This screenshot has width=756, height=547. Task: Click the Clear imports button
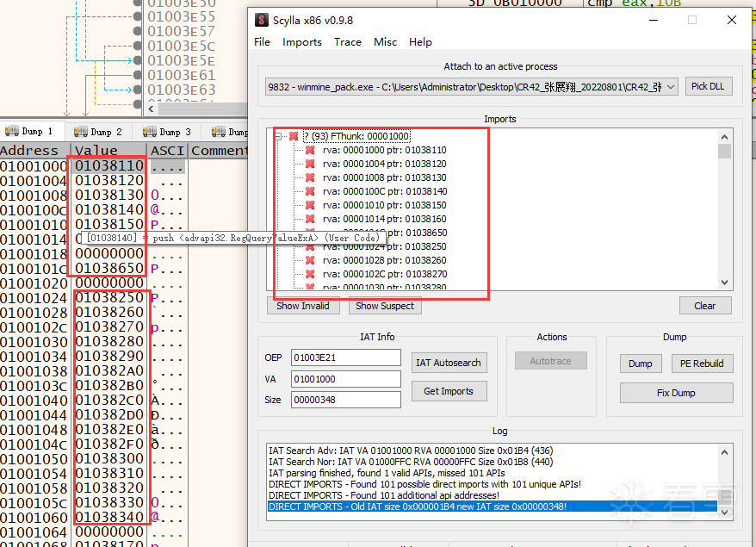[x=705, y=306]
